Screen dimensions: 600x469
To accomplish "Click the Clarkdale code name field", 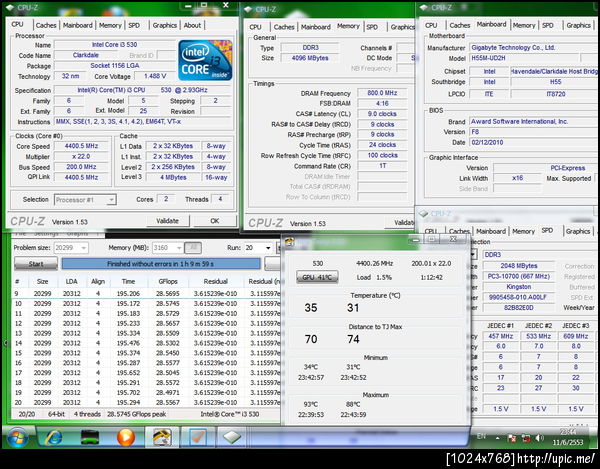I will click(x=86, y=55).
